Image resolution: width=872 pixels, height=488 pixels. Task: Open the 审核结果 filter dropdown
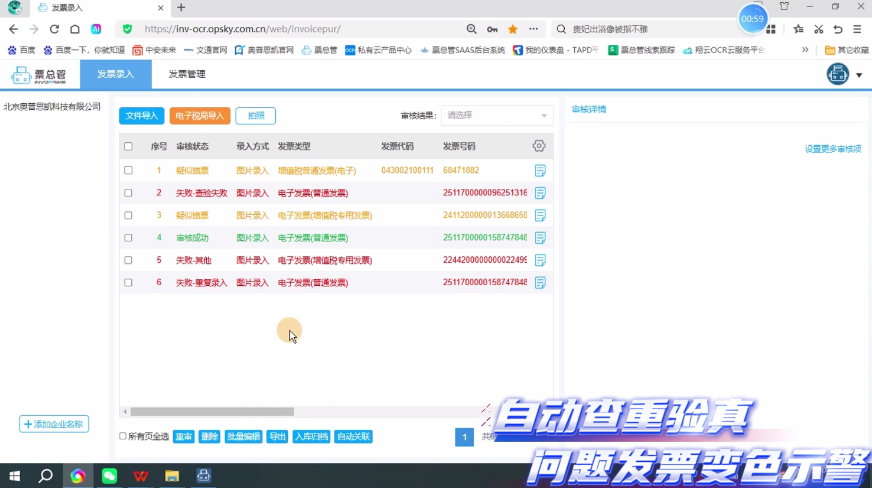pyautogui.click(x=497, y=116)
